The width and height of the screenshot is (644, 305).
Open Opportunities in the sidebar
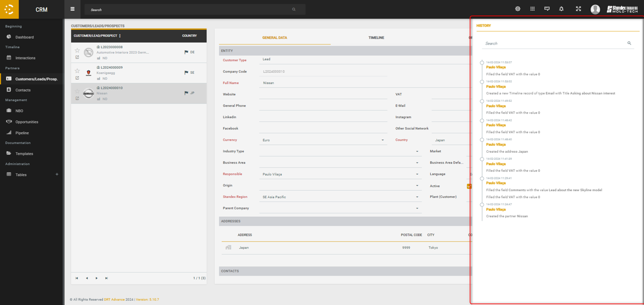point(27,122)
